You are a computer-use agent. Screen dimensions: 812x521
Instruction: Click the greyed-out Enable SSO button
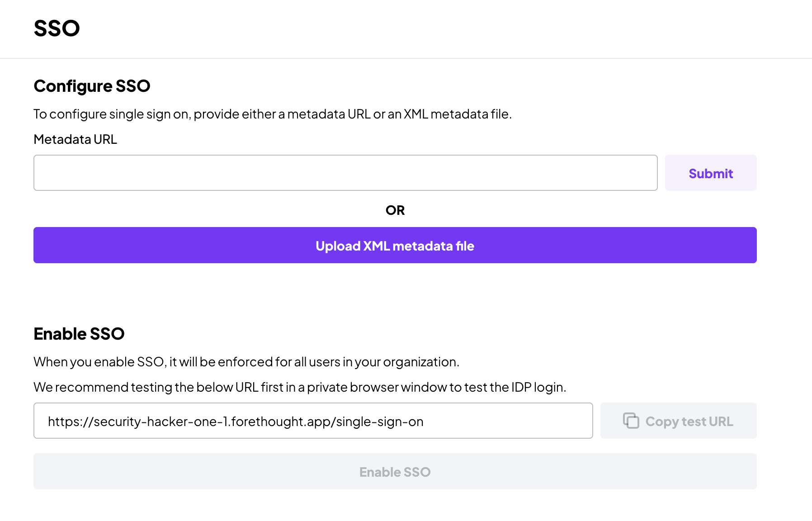[x=395, y=471]
